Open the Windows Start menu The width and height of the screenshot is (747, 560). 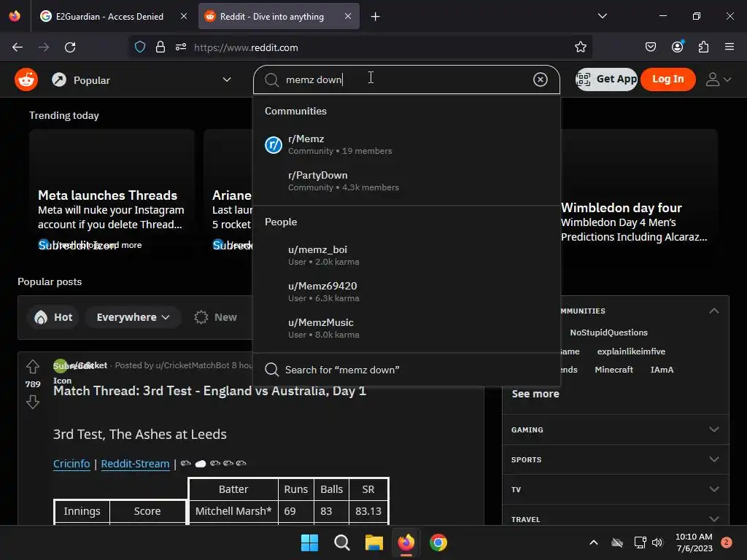tap(309, 542)
